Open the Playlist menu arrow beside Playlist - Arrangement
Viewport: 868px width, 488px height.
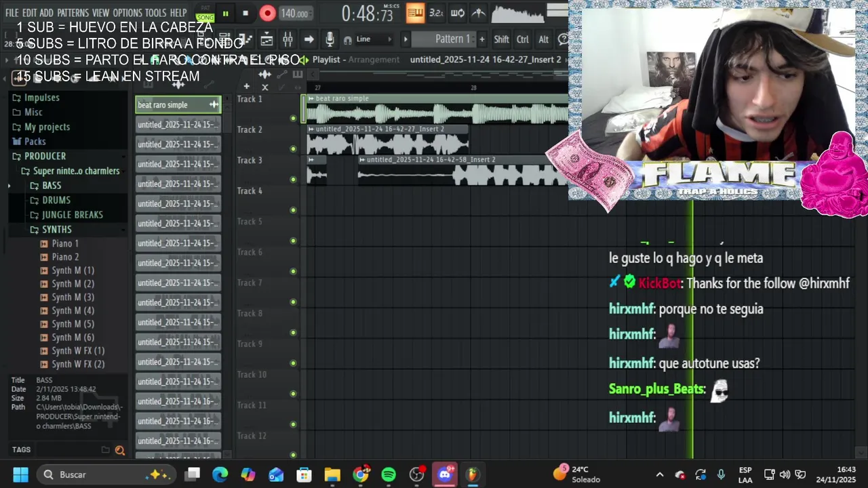[305, 60]
